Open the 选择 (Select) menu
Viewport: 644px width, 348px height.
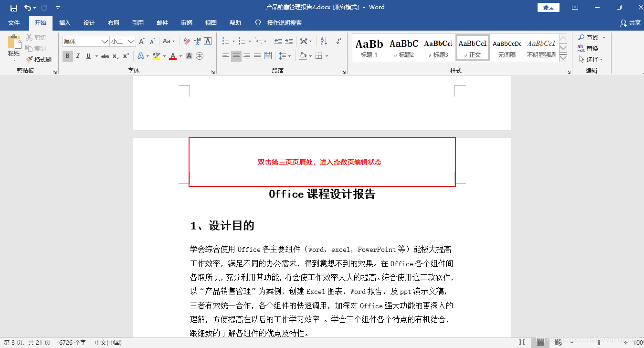[x=591, y=59]
